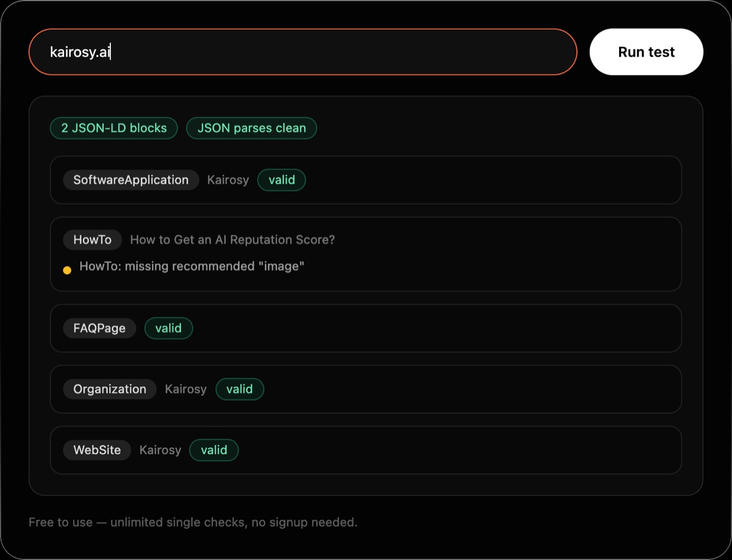Click the Organization type tag
The height and width of the screenshot is (560, 732).
110,389
